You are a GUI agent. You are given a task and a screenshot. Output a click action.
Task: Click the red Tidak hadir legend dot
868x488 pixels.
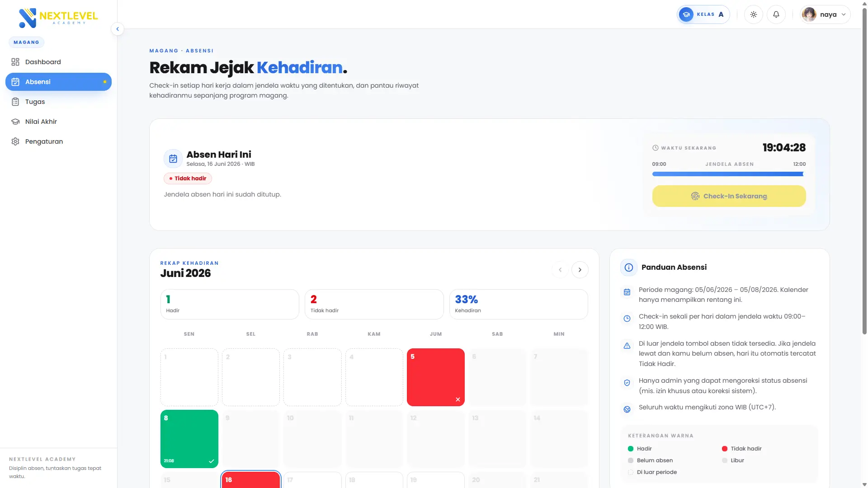tap(725, 449)
